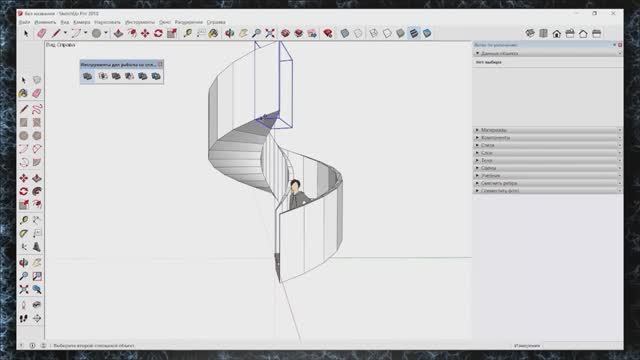
Task: Select the Protractor tool
Action: pos(24,233)
